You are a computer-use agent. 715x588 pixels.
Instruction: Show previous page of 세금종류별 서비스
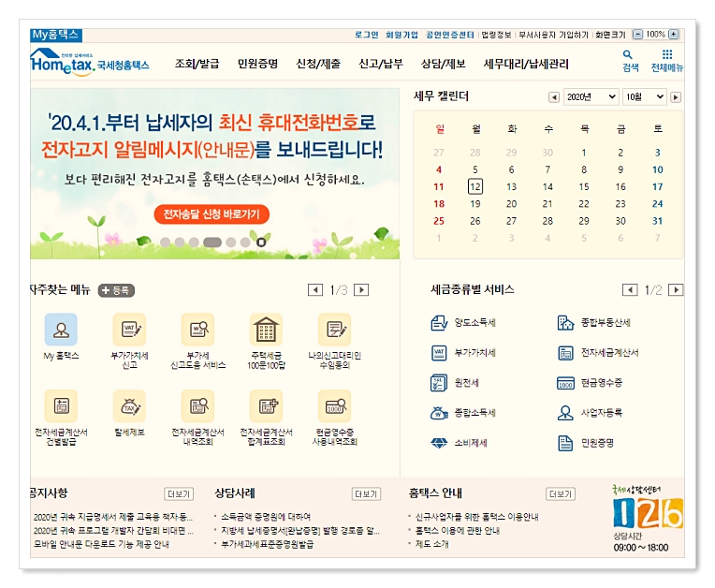pos(630,289)
